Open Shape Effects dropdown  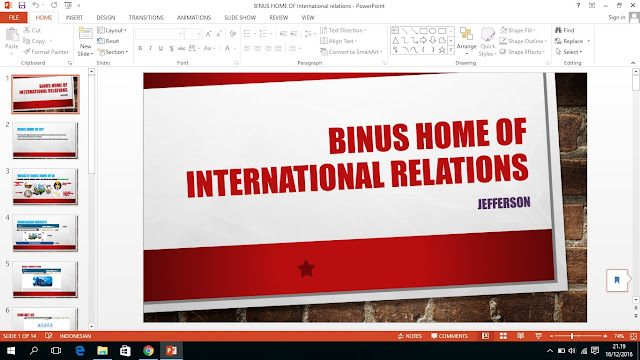[522, 52]
